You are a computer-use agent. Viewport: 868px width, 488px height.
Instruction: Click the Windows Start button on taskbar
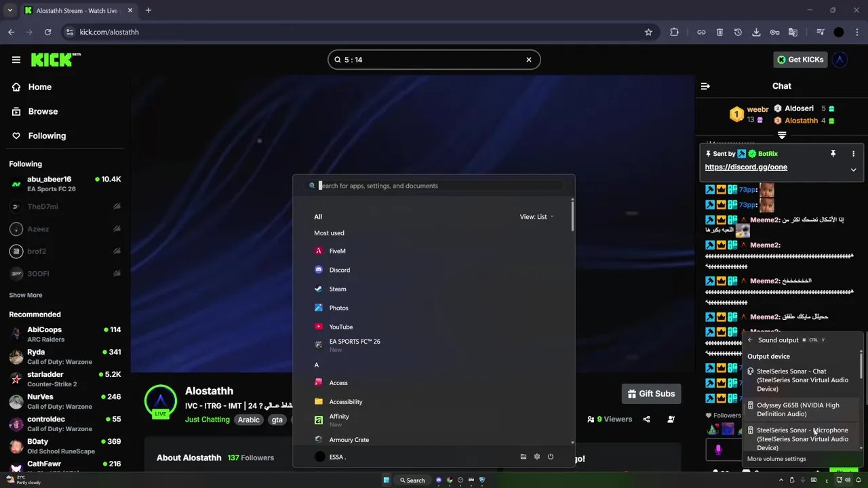point(387,480)
